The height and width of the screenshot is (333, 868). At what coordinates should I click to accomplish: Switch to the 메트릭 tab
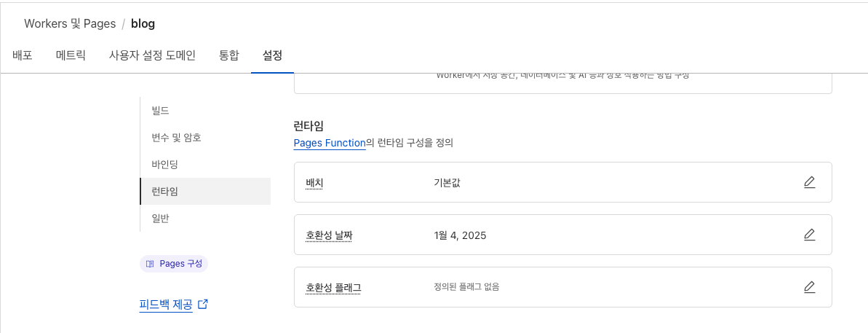click(71, 55)
